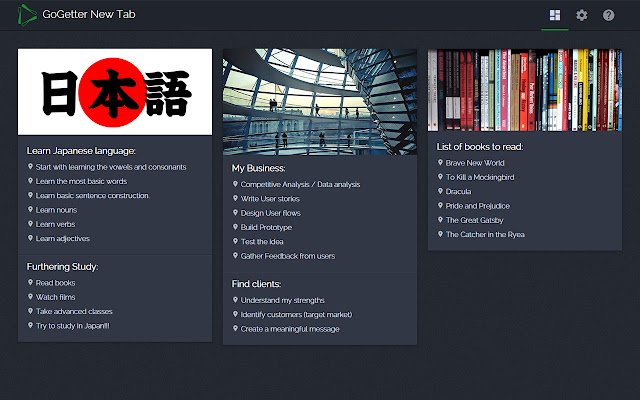Click the Understand my strengths text
This screenshot has width=640, height=400.
[282, 300]
